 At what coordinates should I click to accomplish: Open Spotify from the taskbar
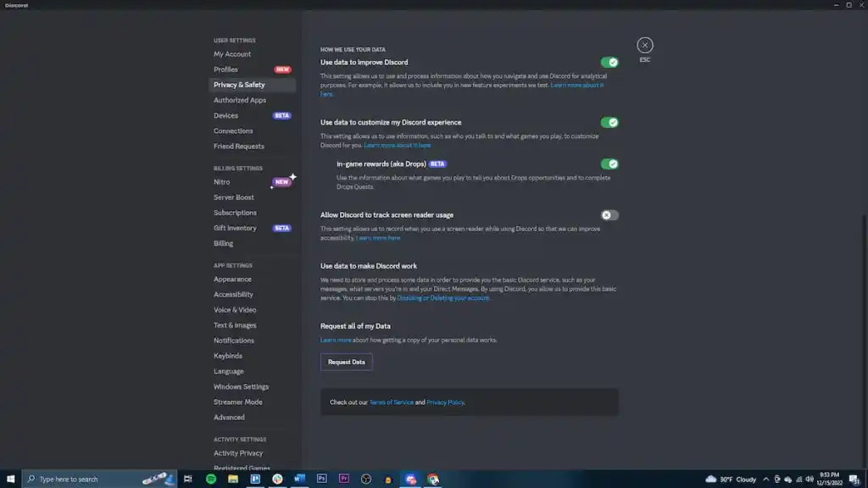(211, 480)
